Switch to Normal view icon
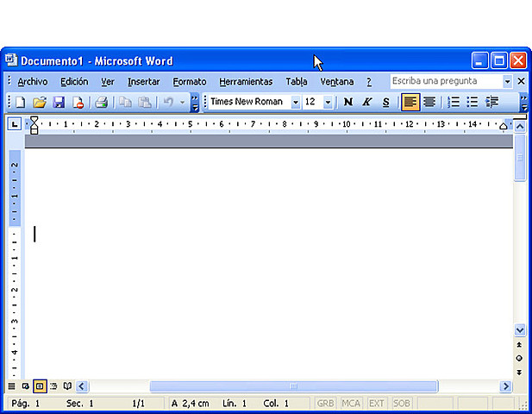The height and width of the screenshot is (414, 532). (x=11, y=386)
